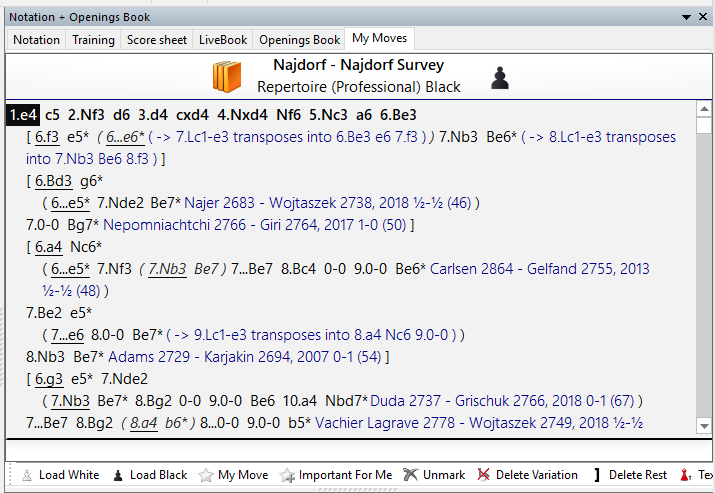Click Important For Me star icon

pos(288,475)
